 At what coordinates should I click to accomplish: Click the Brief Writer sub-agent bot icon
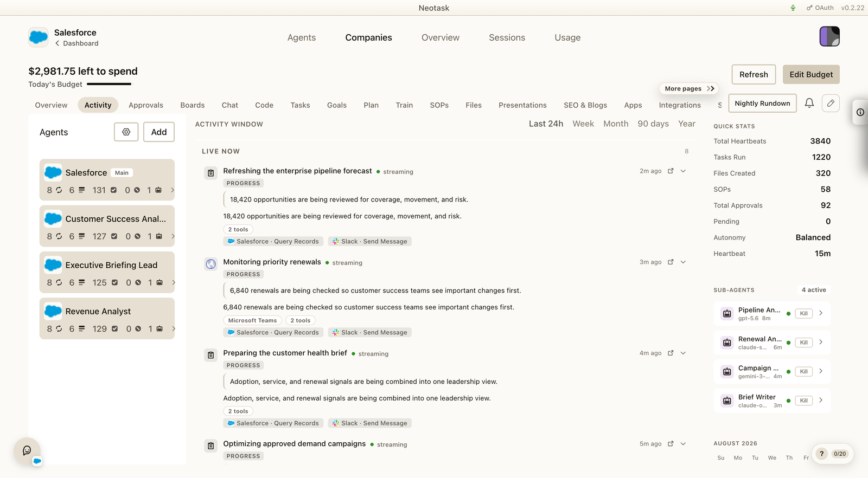(x=727, y=401)
